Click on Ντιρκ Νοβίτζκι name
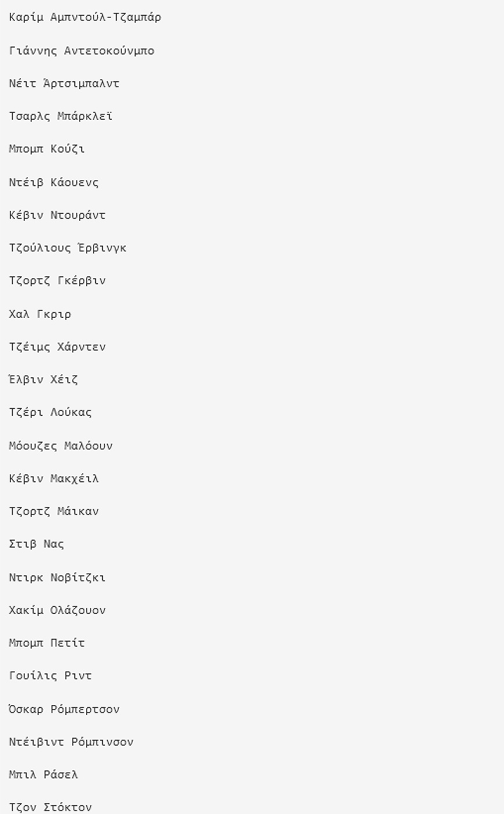The height and width of the screenshot is (814, 504). point(57,578)
